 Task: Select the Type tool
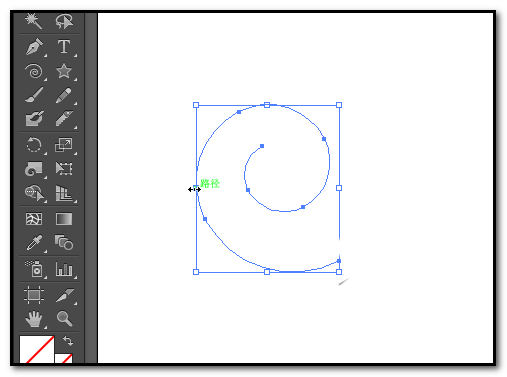tap(64, 46)
